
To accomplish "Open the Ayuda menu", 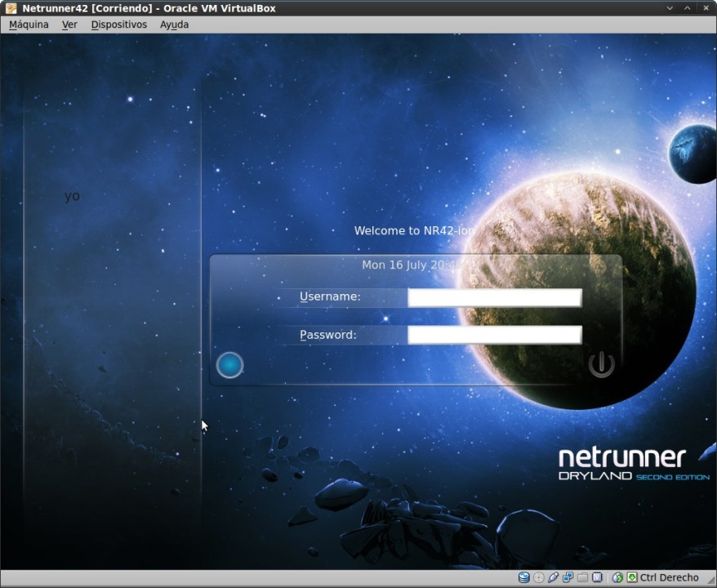I will pyautogui.click(x=173, y=24).
